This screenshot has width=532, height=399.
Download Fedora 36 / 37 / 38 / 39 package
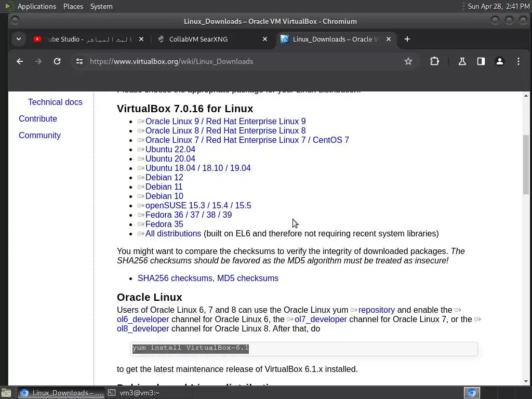(188, 215)
